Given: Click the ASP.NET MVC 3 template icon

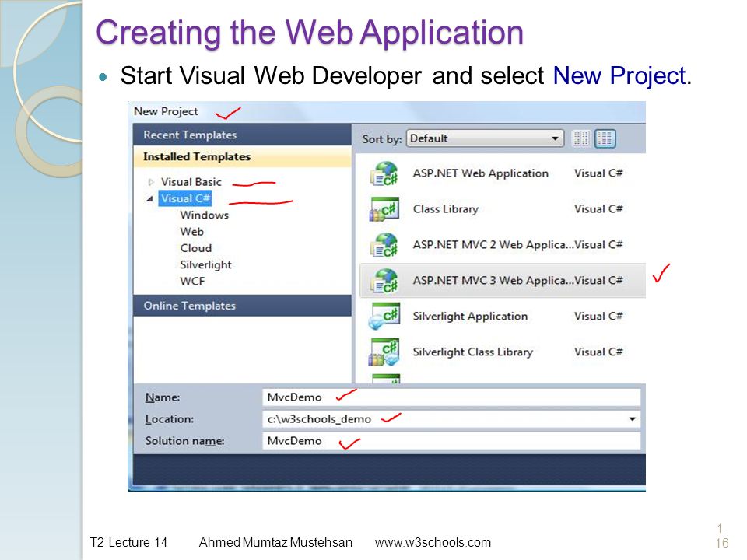Looking at the screenshot, I should 384,281.
